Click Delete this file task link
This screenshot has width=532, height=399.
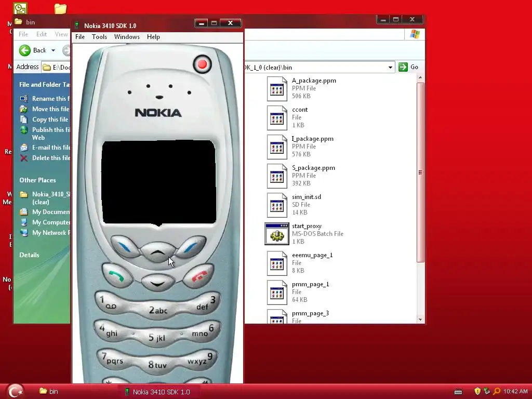(x=51, y=158)
